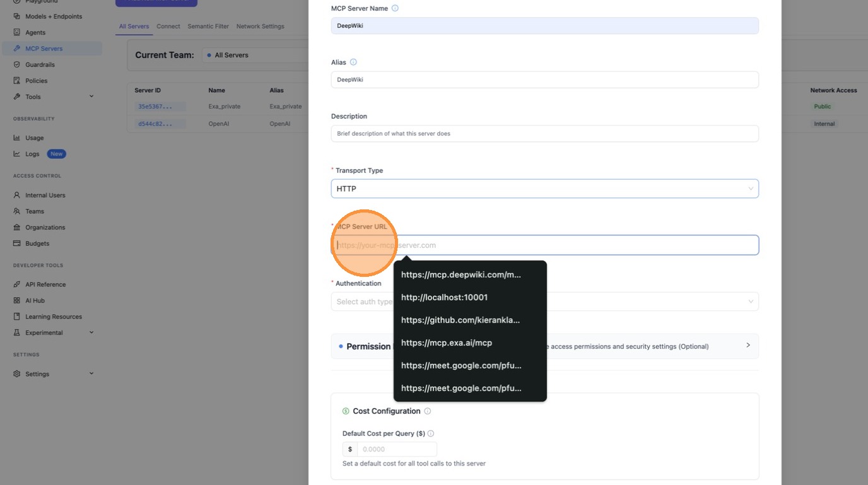Viewport: 868px width, 485px height.
Task: Click the Internal Users person icon
Action: 17,195
